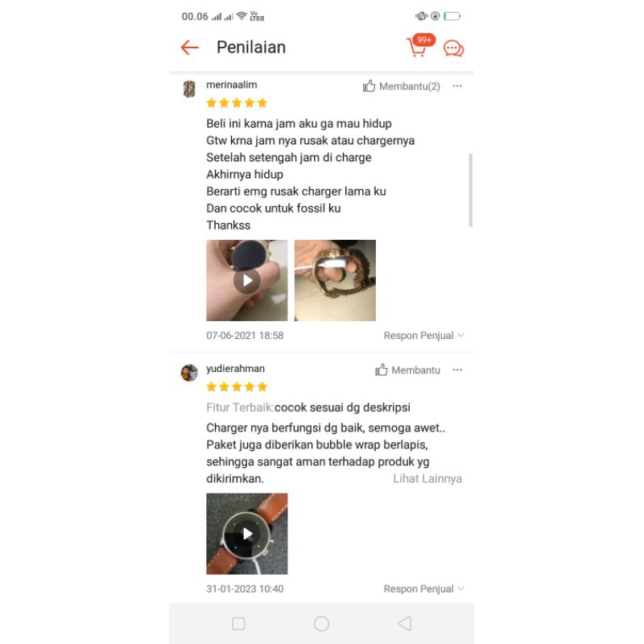
Task: Open the gold watch charger photo
Action: tap(335, 280)
